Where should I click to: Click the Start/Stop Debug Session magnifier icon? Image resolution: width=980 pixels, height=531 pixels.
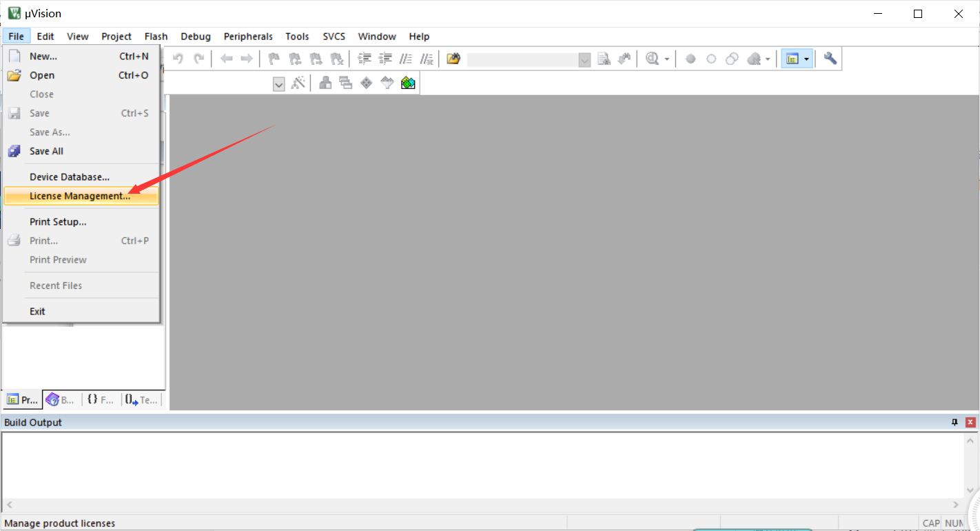652,59
